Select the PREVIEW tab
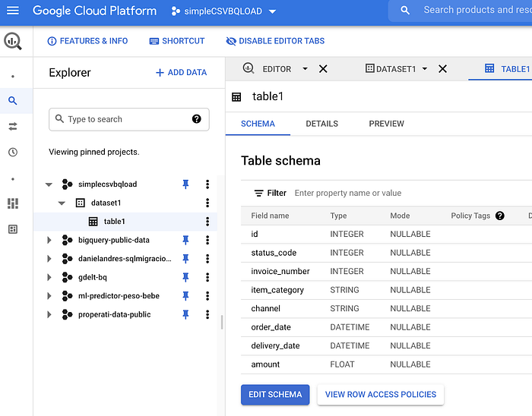532x416 pixels. click(386, 124)
